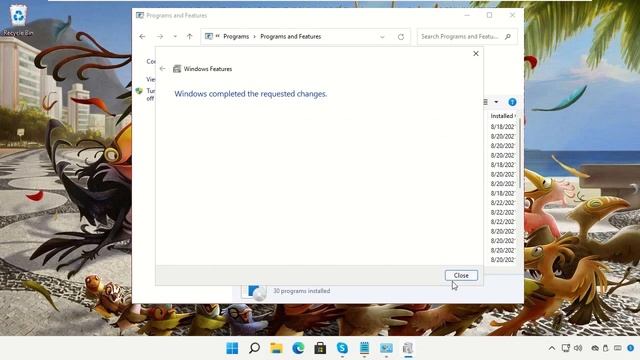Image resolution: width=640 pixels, height=360 pixels.
Task: Click the search magnifier icon
Action: 508,36
